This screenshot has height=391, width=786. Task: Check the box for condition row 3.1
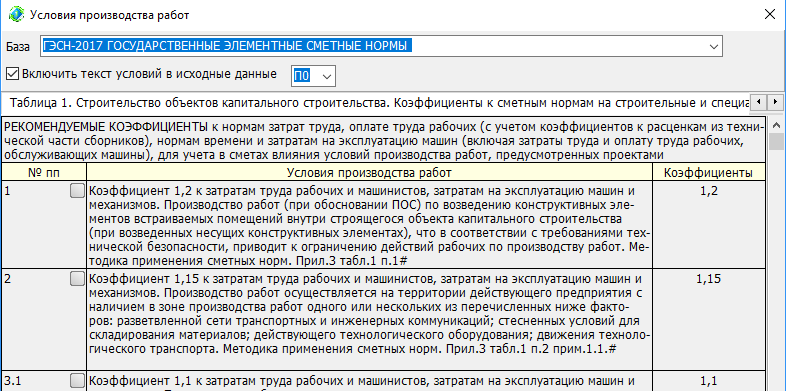pyautogui.click(x=77, y=381)
